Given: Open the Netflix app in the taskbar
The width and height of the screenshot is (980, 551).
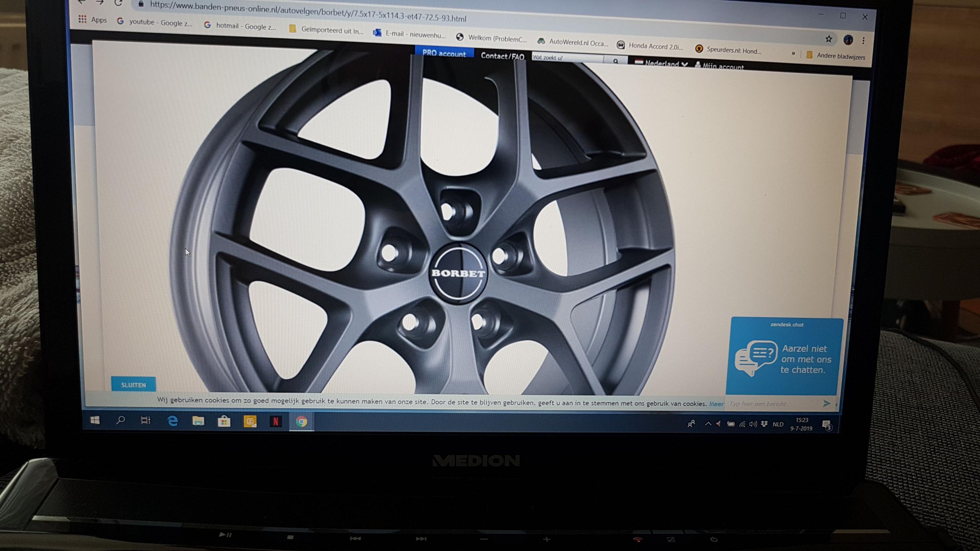Looking at the screenshot, I should 275,421.
